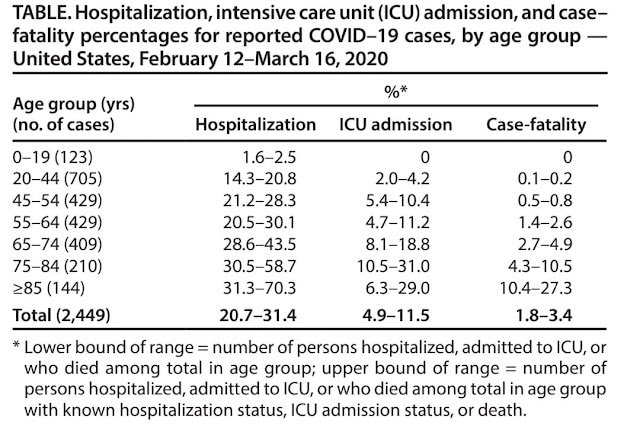The height and width of the screenshot is (439, 640).
Task: Select the 20–44 (705) age row
Action: click(x=309, y=179)
